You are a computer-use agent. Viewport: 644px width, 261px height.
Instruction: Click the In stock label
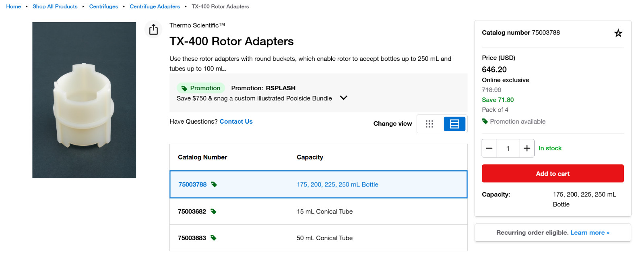[550, 148]
